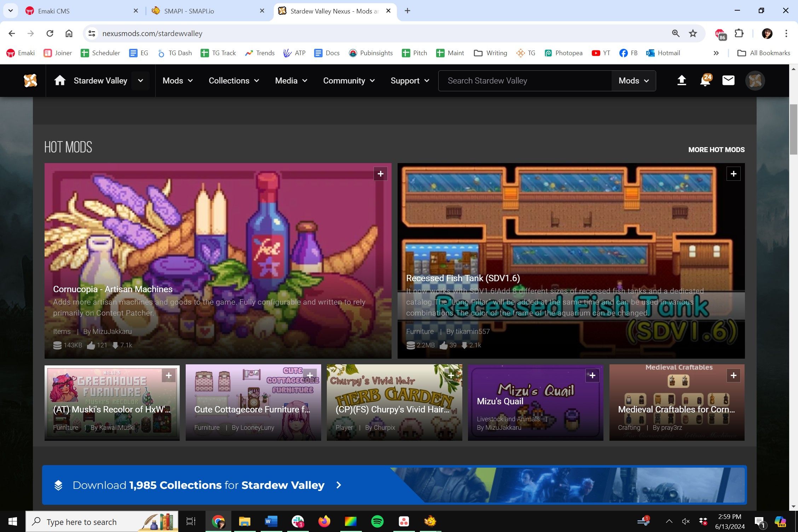Image resolution: width=798 pixels, height=532 pixels.
Task: Expand the Stardew Valley game dropdown arrow
Action: pyautogui.click(x=140, y=81)
